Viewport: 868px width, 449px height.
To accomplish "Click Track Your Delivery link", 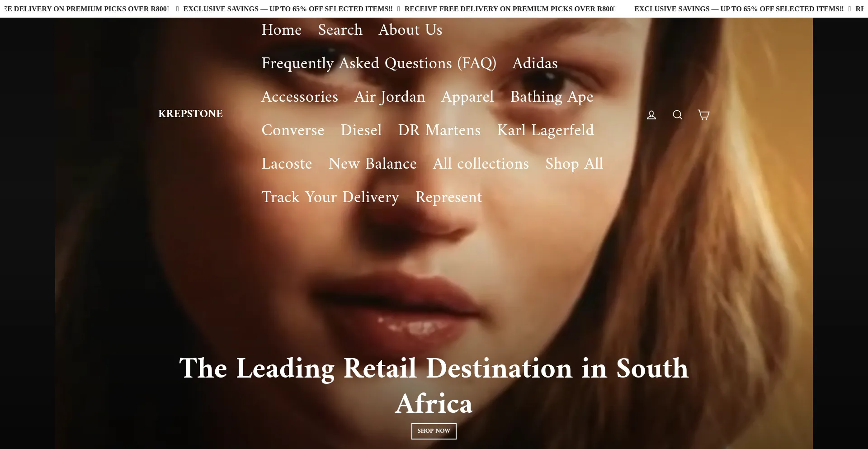I will (x=330, y=197).
